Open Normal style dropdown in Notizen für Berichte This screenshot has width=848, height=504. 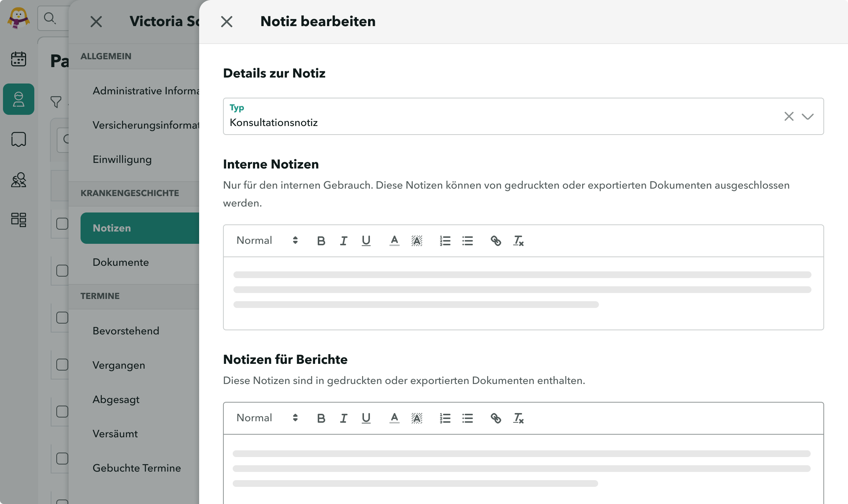click(267, 418)
